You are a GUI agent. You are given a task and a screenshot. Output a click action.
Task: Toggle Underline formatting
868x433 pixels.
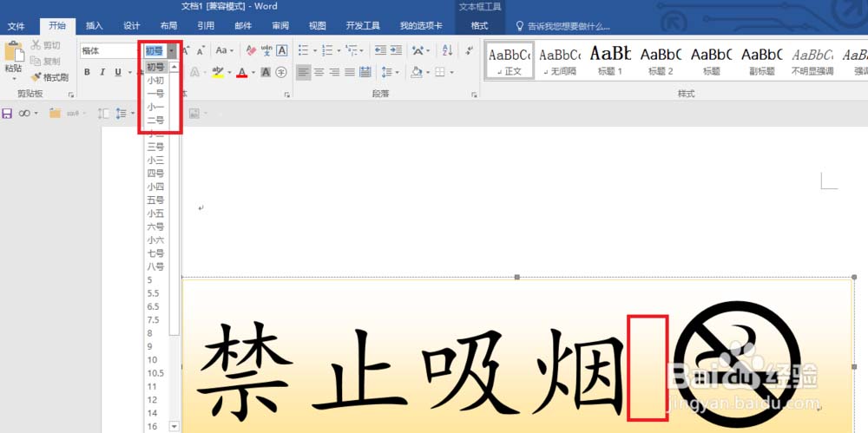click(118, 72)
